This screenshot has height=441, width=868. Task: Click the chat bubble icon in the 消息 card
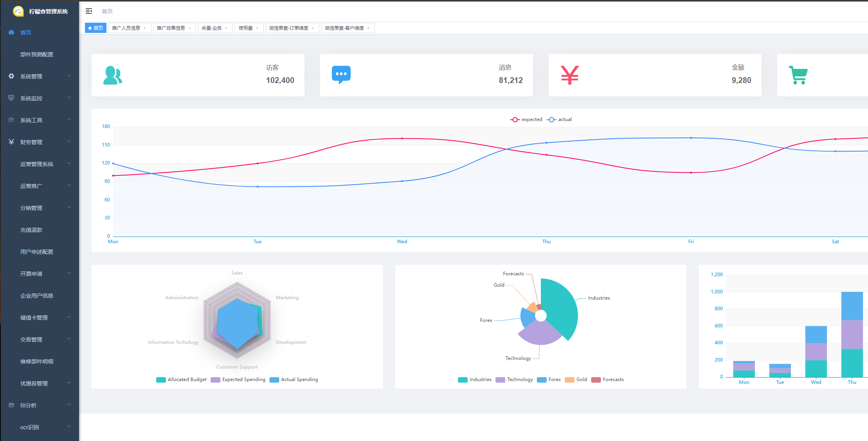pyautogui.click(x=341, y=75)
